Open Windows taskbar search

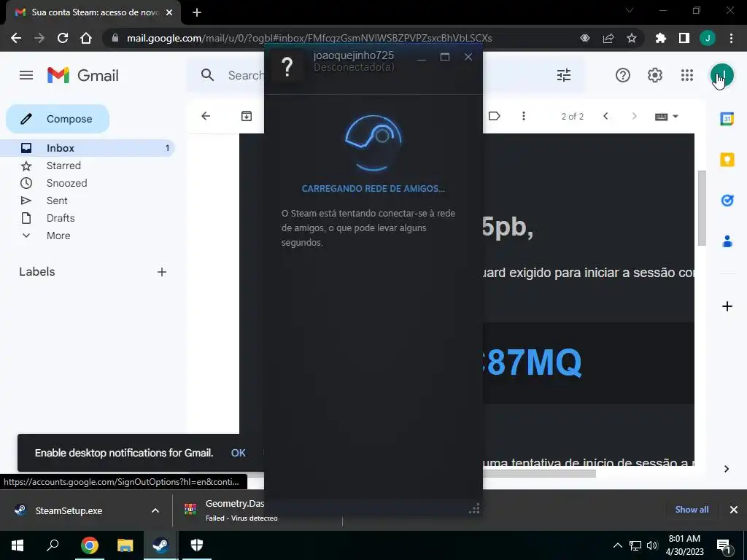pyautogui.click(x=53, y=545)
